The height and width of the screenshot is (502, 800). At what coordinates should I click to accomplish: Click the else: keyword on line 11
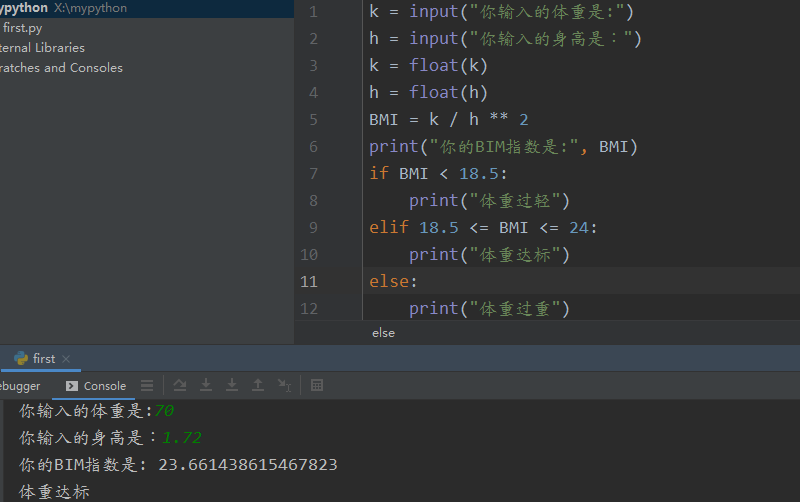393,282
